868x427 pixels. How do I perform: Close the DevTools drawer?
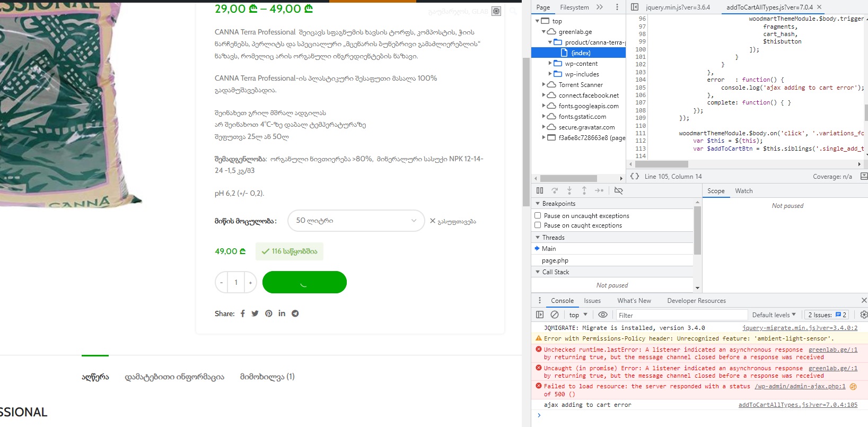pos(864,301)
